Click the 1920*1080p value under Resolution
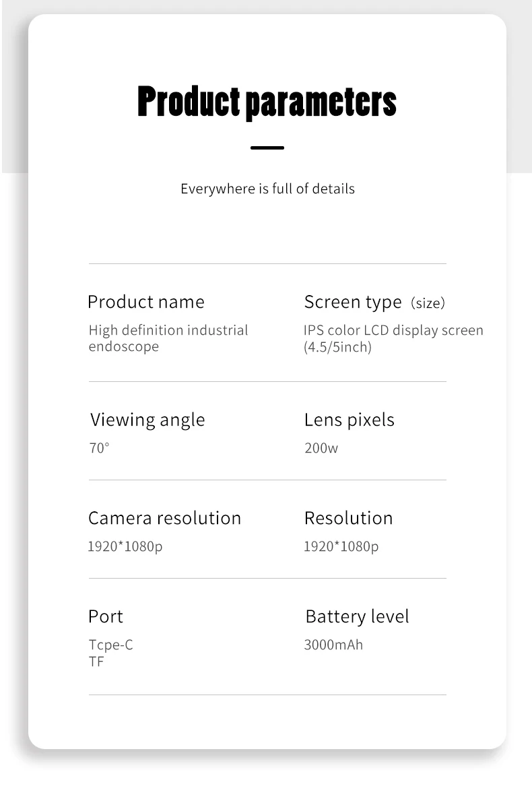532x805 pixels. pos(341,547)
